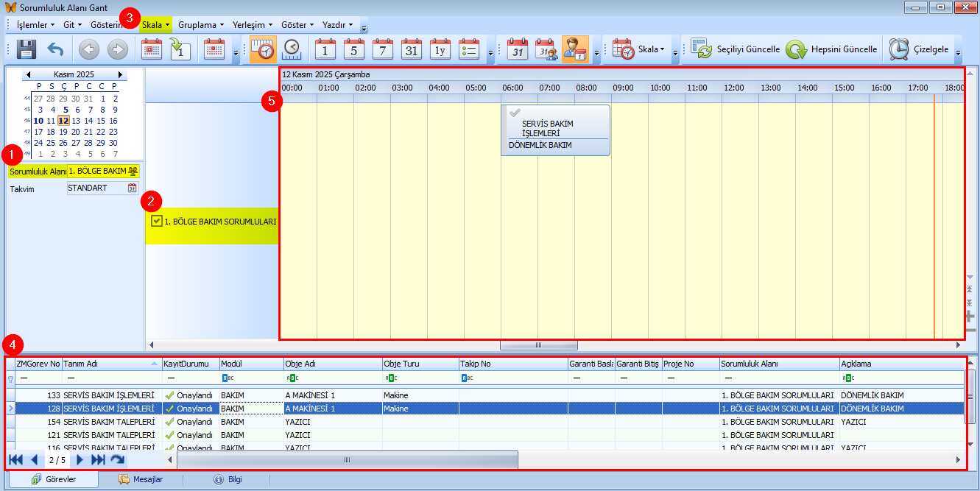Image resolution: width=980 pixels, height=491 pixels.
Task: Activate the timescale clock icon
Action: point(264,49)
